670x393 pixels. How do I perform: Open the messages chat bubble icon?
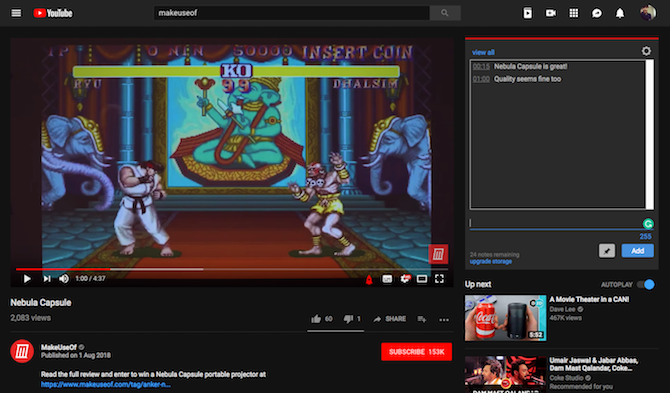coord(597,13)
